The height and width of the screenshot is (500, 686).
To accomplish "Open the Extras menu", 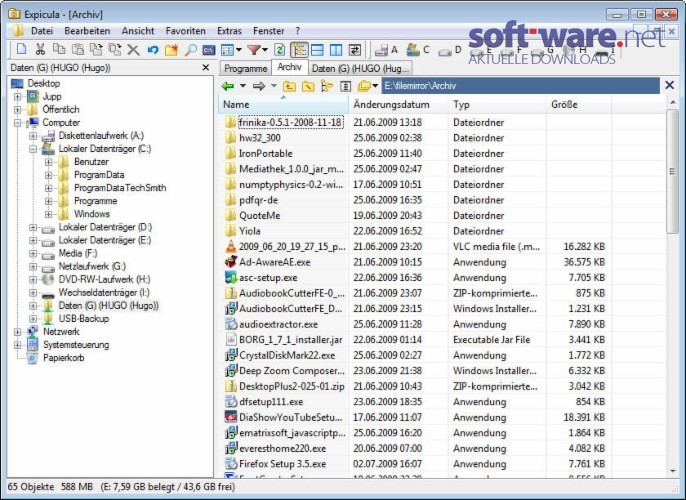I will click(229, 31).
